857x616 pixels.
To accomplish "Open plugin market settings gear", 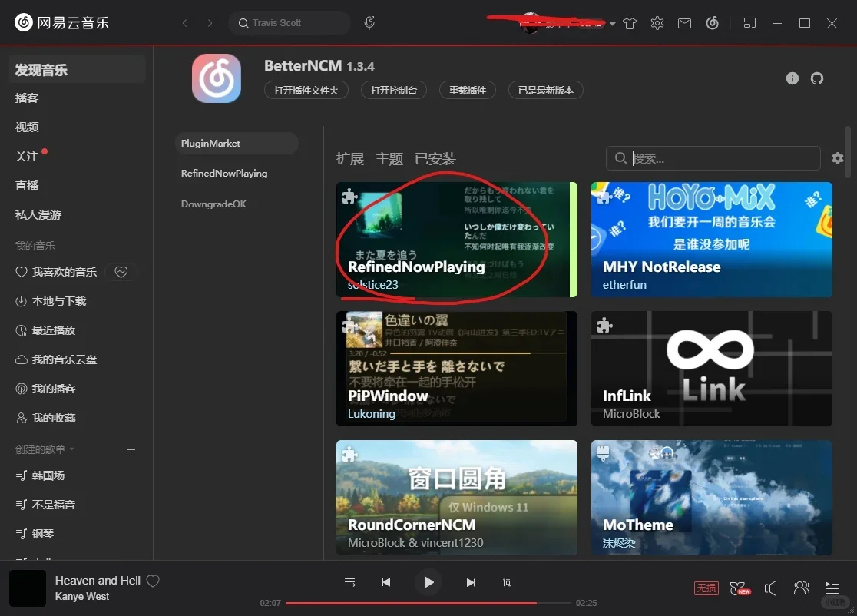I will pos(838,158).
